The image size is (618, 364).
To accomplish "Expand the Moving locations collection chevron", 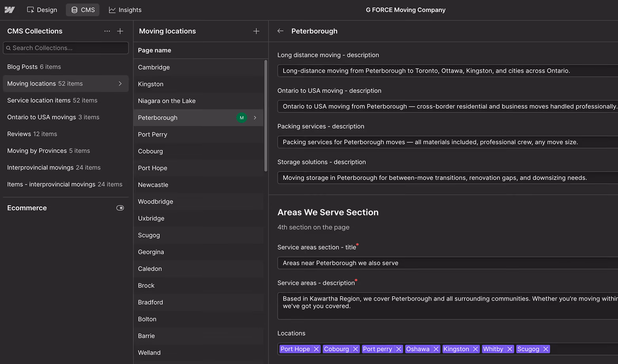I will [x=120, y=84].
